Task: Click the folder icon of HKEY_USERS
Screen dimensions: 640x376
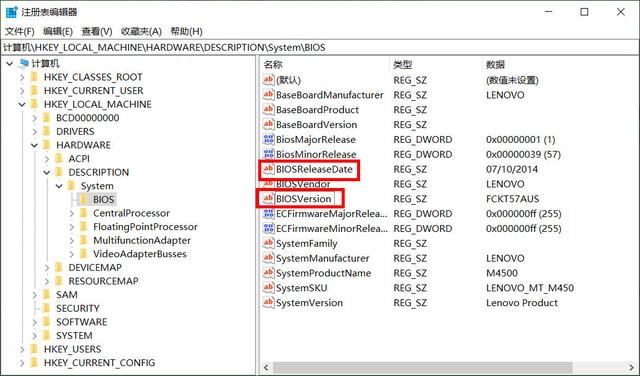Action: 35,349
